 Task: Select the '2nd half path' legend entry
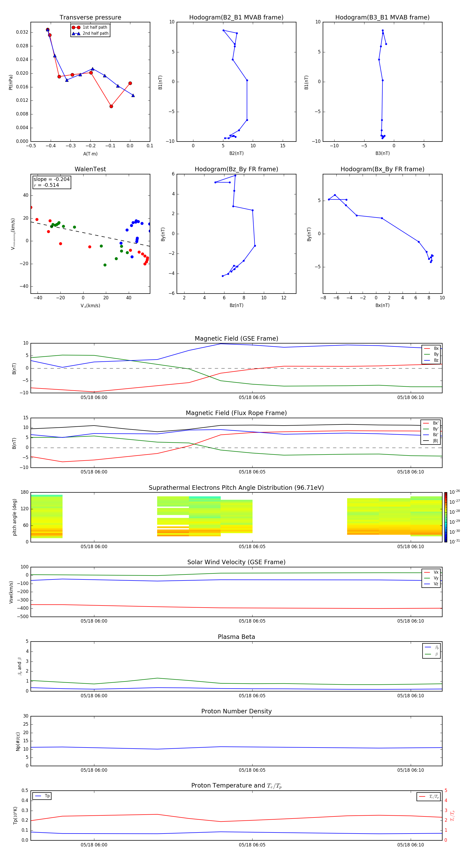tap(90, 33)
